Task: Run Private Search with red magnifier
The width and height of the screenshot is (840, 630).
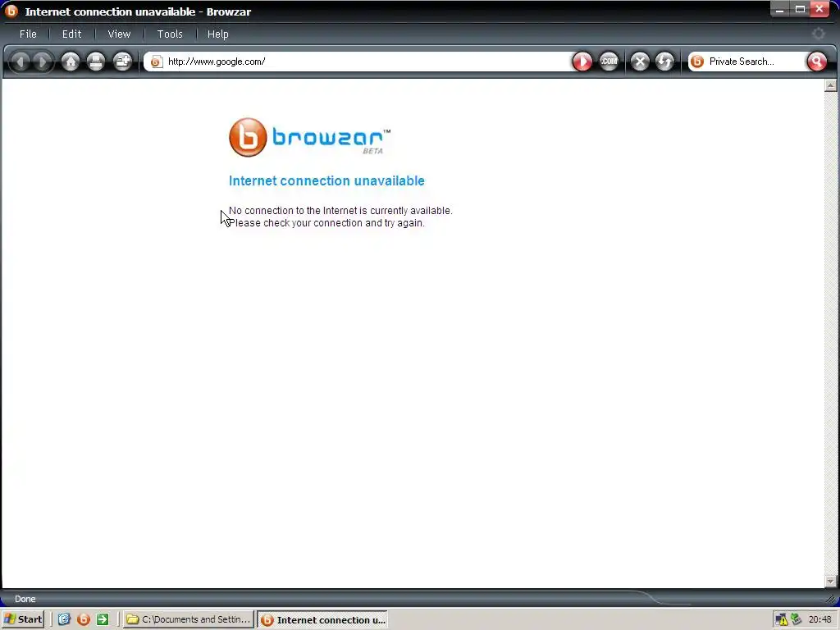Action: click(x=816, y=62)
